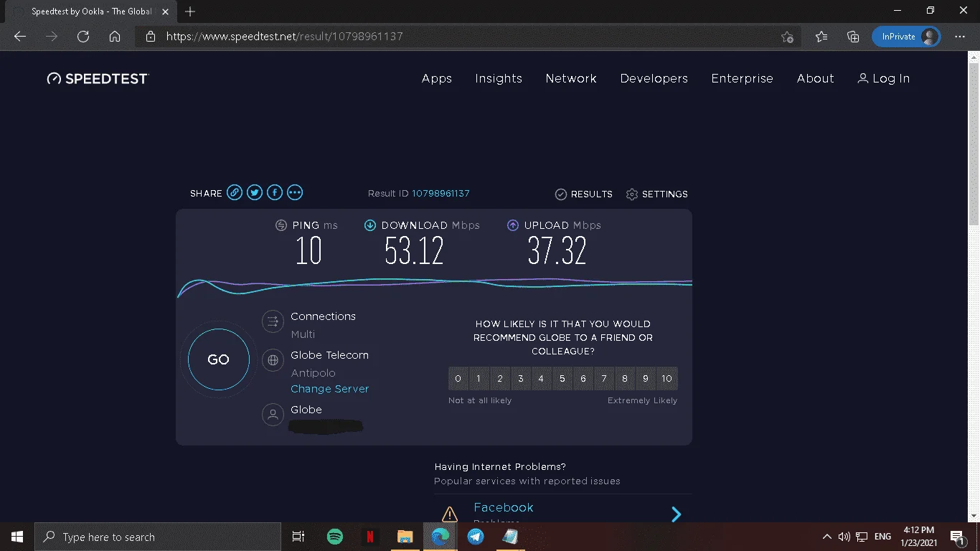The width and height of the screenshot is (980, 551).
Task: Open the InPrivate profile menu
Action: (x=906, y=37)
